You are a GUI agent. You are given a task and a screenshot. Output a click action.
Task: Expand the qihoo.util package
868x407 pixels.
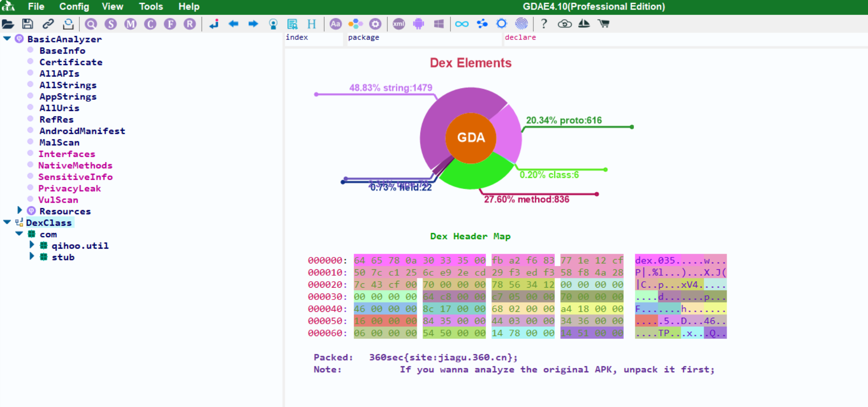coord(31,245)
